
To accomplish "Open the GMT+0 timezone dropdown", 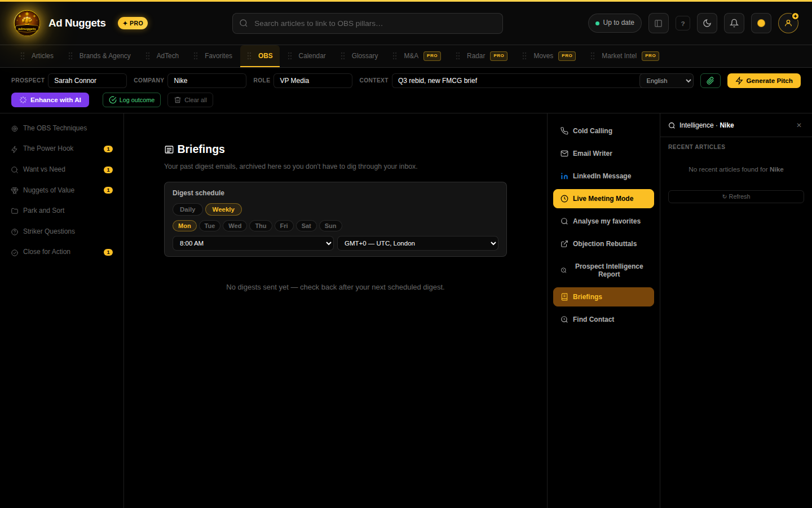I will click(x=418, y=243).
